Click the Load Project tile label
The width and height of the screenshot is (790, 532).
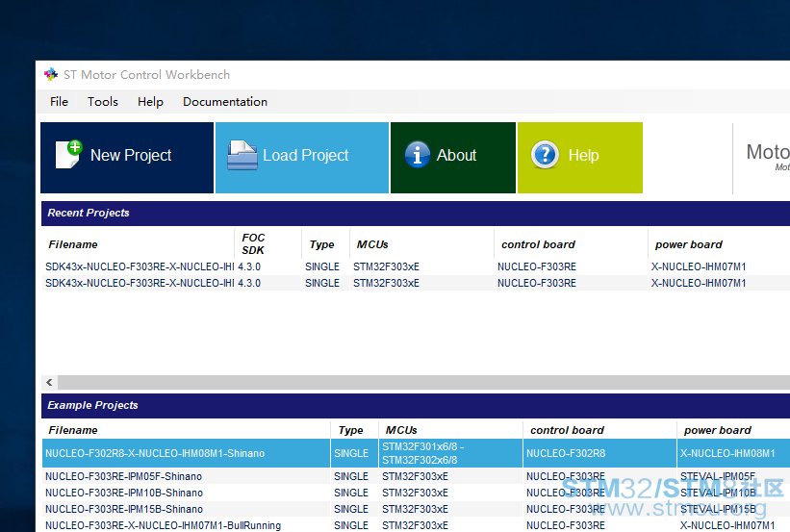[306, 155]
